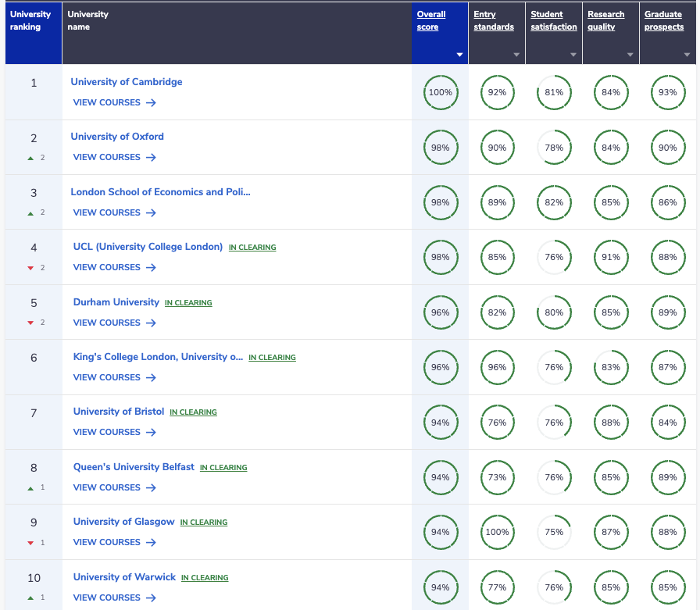Open London School of Economics link
The height and width of the screenshot is (610, 700).
tap(160, 192)
